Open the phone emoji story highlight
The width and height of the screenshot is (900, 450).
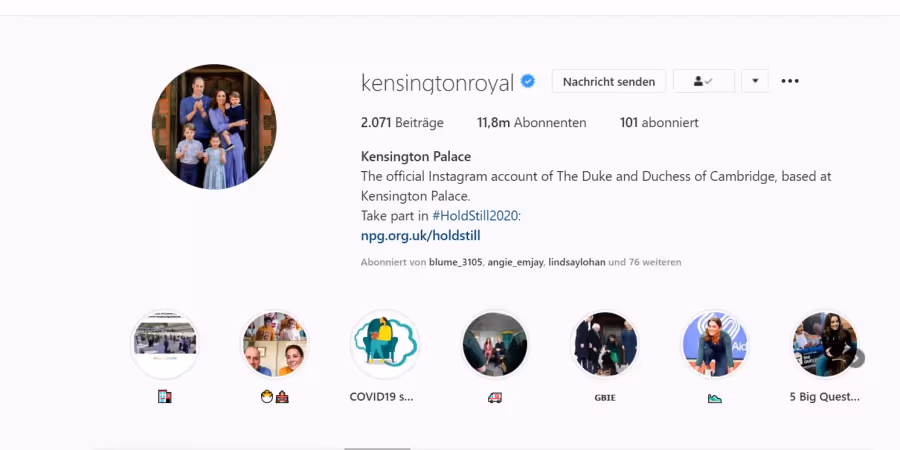click(x=165, y=344)
